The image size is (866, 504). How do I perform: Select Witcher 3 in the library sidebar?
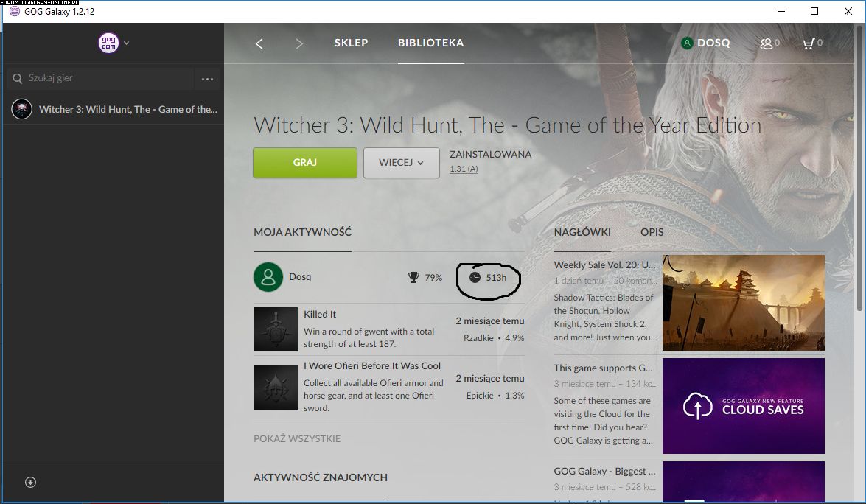118,109
